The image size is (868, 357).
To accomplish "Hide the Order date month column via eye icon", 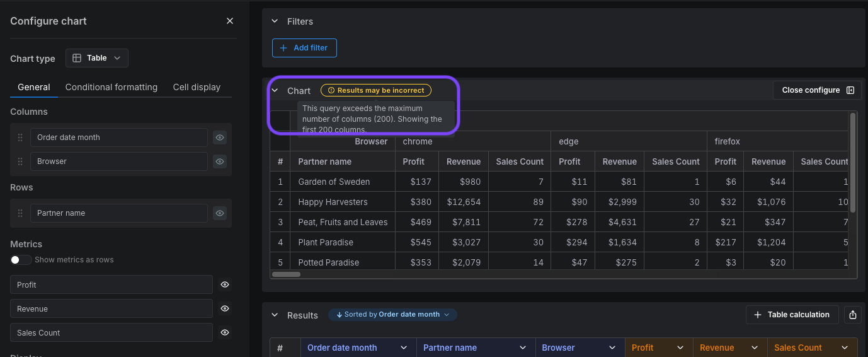I will pos(220,138).
